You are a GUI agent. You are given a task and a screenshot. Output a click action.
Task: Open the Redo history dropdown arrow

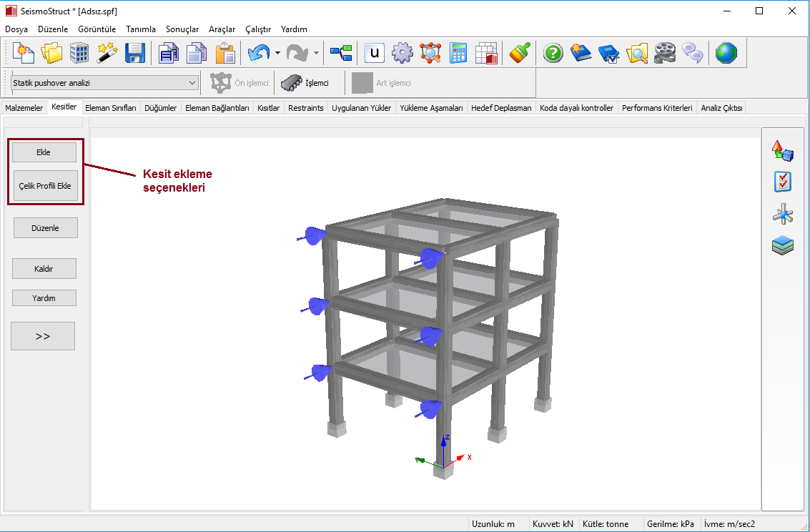pyautogui.click(x=316, y=53)
